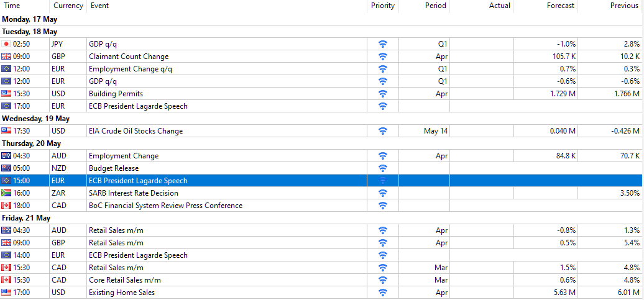Click the priority icon for EIA Crude Oil Stocks Change
The image size is (644, 300).
383,131
